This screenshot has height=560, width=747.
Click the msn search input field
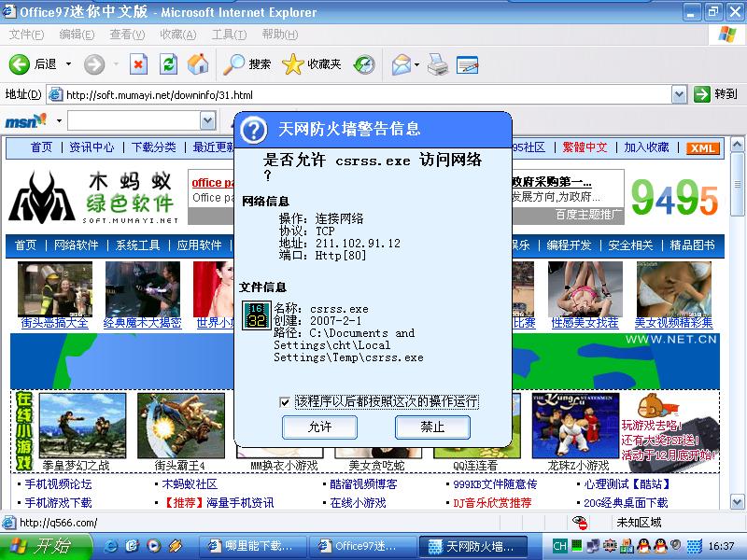tap(134, 120)
